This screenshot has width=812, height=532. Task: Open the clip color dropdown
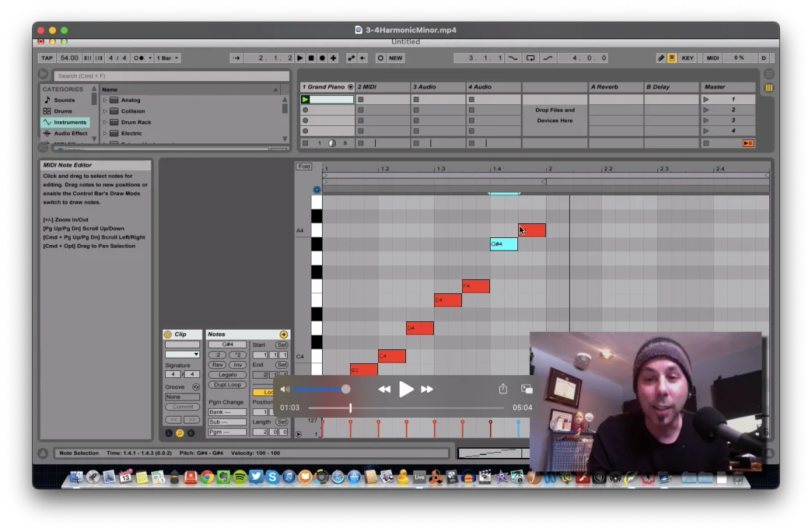point(182,354)
